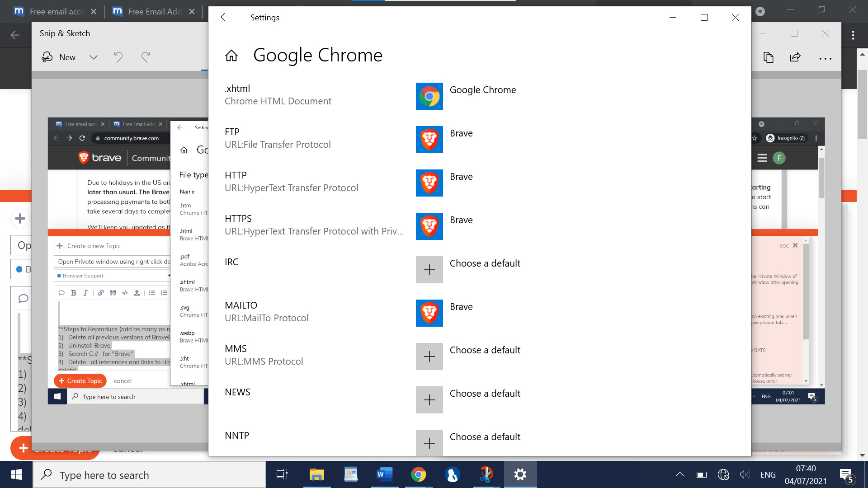Click New snip button
This screenshot has height=488, width=868.
[59, 57]
